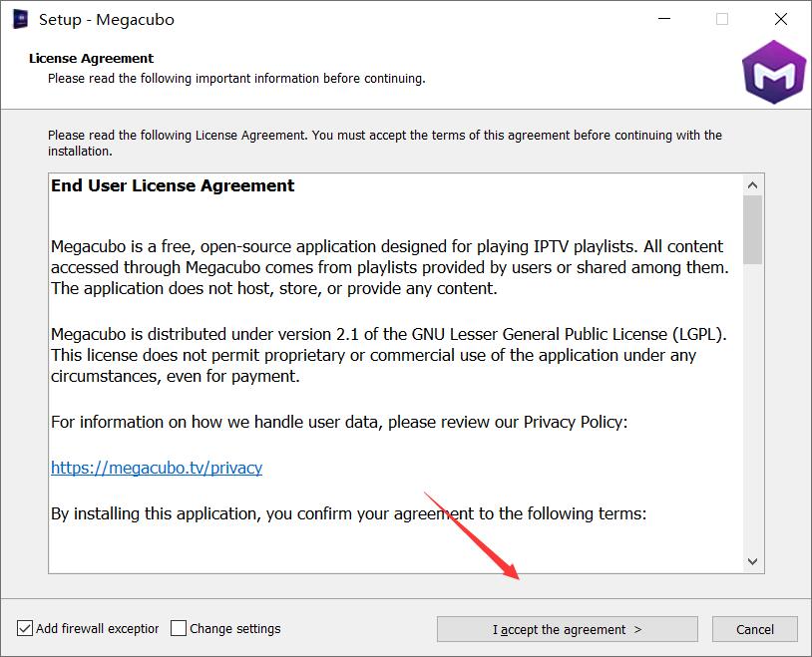Click the License Agreement page title

91,58
